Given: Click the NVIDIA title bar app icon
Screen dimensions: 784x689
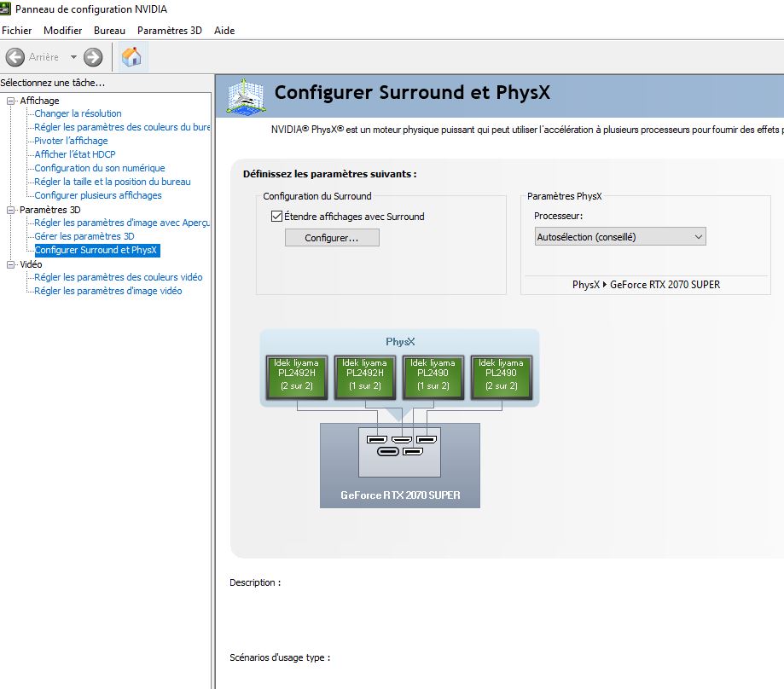Looking at the screenshot, I should click(x=5, y=9).
